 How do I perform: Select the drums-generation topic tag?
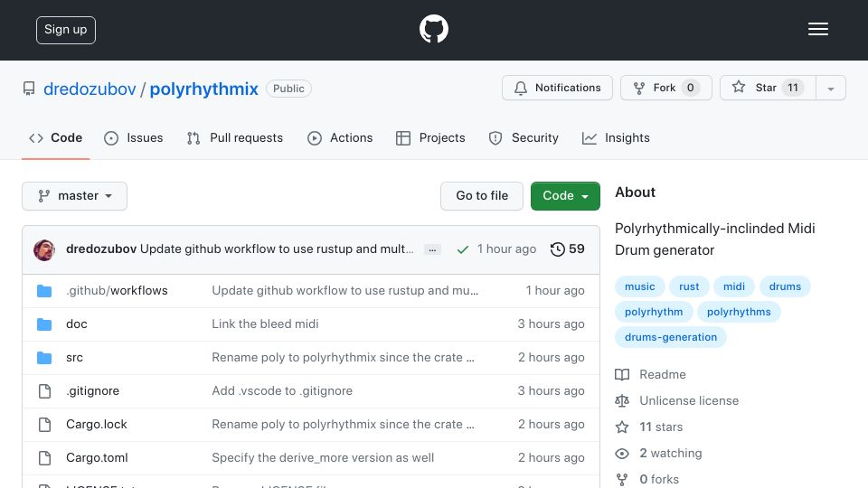[x=670, y=337]
